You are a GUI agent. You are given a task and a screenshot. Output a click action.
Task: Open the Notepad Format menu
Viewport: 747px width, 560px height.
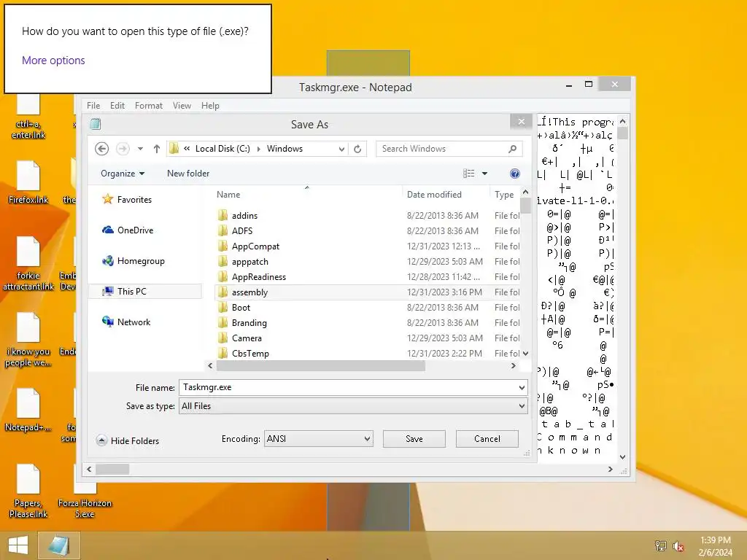(x=149, y=106)
